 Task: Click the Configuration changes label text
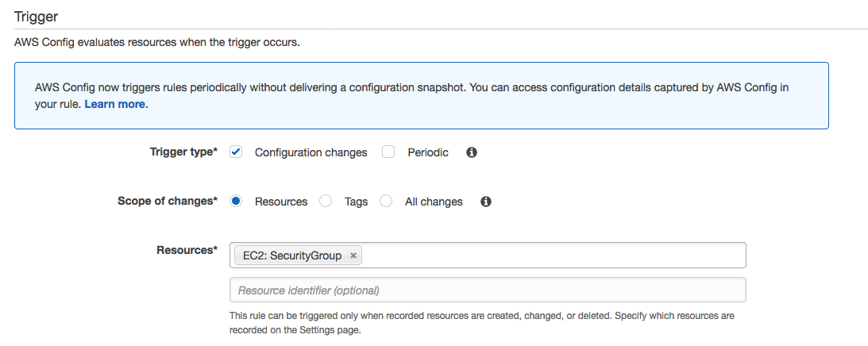coord(311,152)
